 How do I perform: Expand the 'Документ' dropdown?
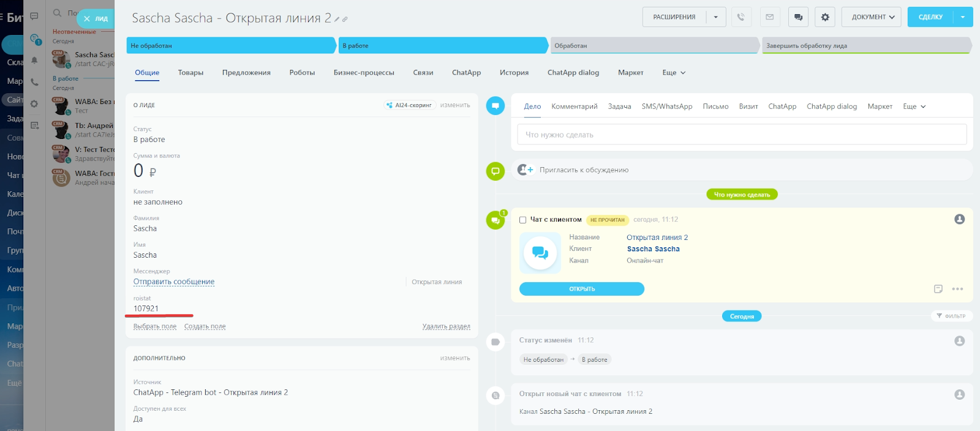pyautogui.click(x=871, y=17)
